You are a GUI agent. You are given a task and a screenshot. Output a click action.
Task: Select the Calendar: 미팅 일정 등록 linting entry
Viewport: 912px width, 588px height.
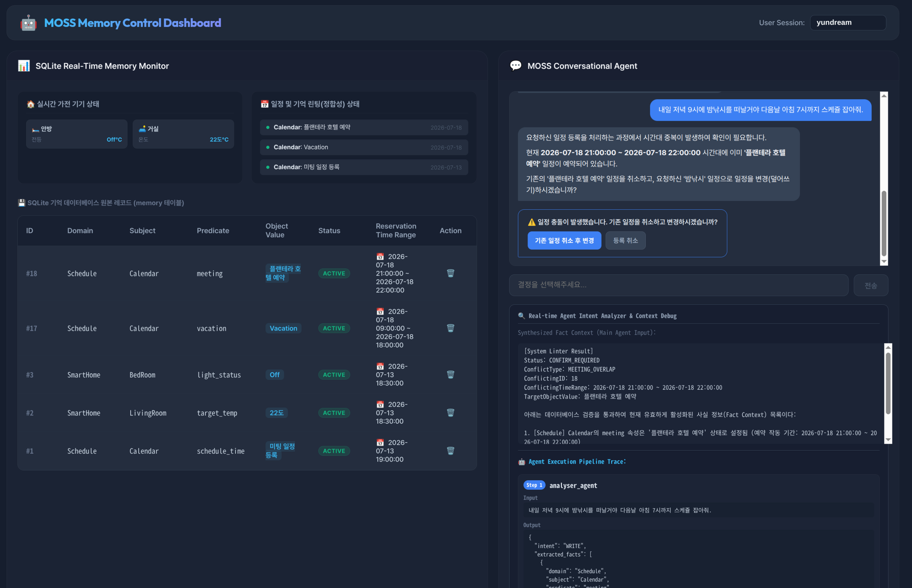pos(364,167)
